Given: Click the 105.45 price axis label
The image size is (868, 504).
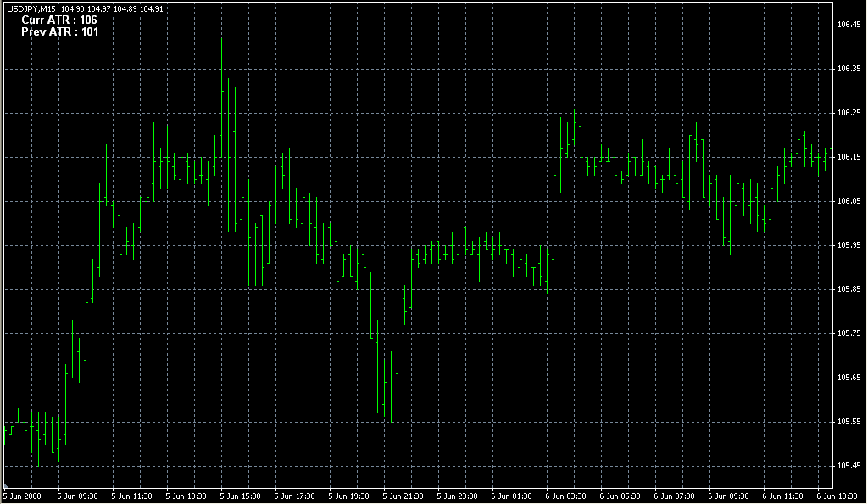Looking at the screenshot, I should tap(849, 466).
